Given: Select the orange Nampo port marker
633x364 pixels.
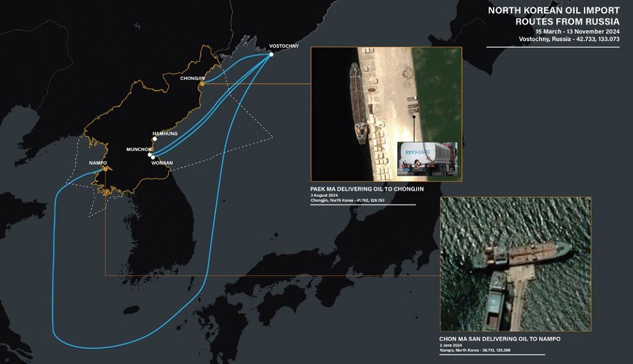Looking at the screenshot, I should click(x=105, y=169).
